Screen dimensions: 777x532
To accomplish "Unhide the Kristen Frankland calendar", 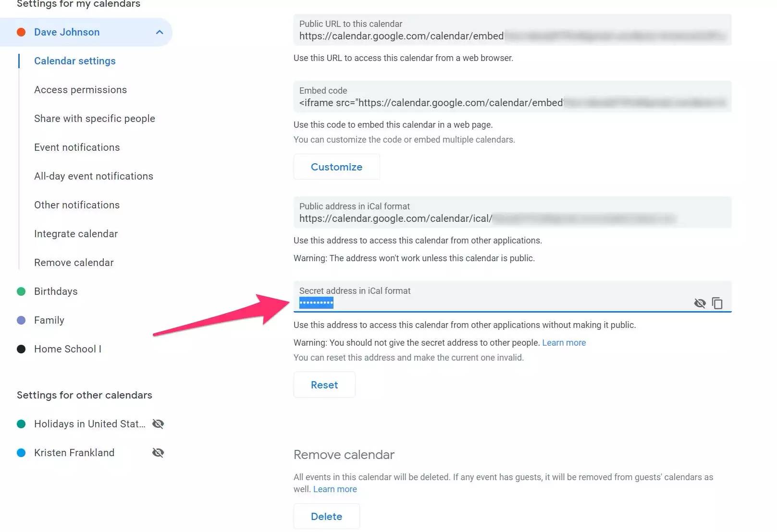I will click(x=158, y=453).
